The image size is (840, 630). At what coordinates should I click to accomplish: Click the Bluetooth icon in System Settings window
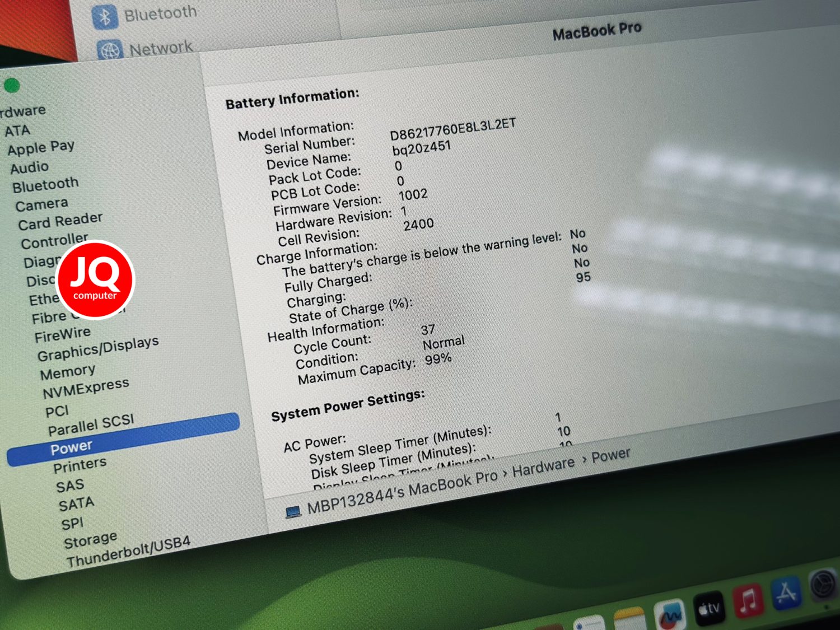coord(105,17)
